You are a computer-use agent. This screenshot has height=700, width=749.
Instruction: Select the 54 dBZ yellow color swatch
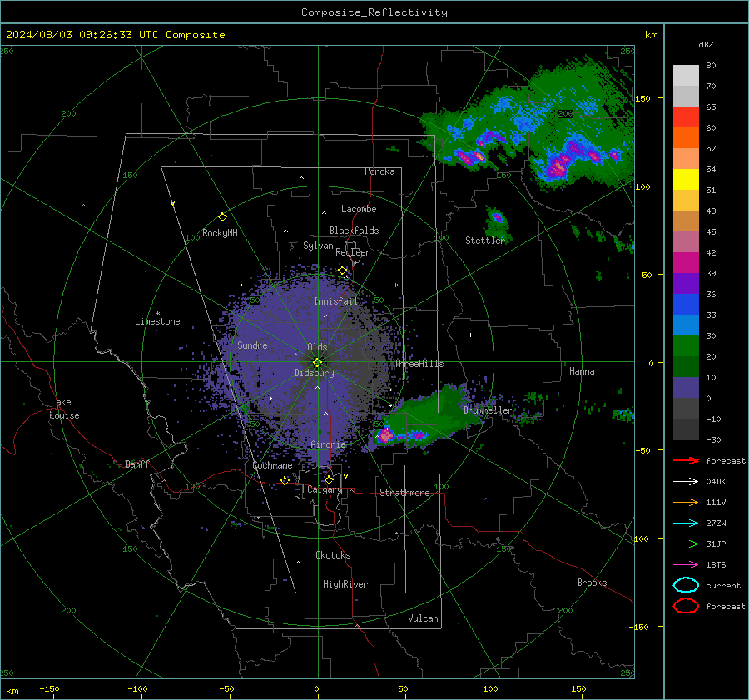(686, 179)
